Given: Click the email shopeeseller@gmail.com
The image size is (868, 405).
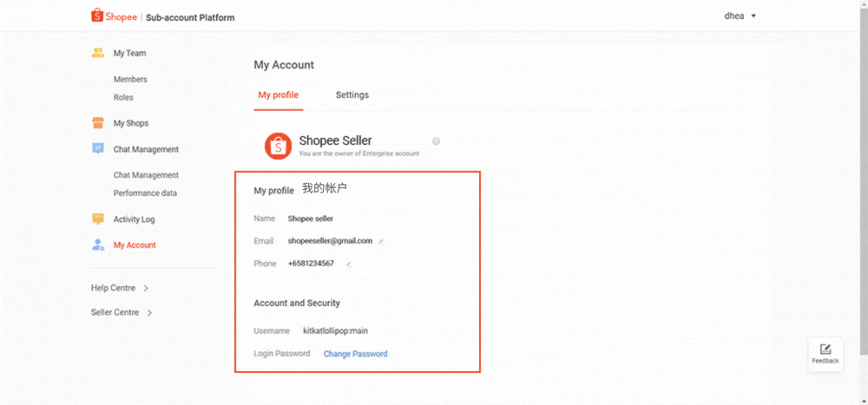Looking at the screenshot, I should coord(330,241).
